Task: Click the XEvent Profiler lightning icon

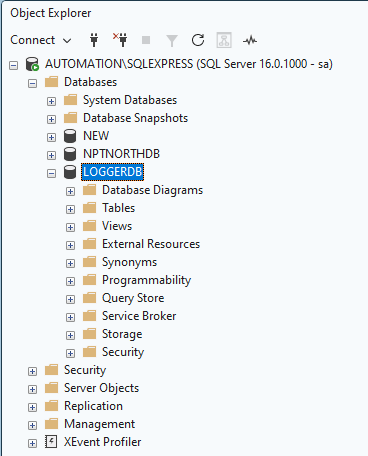Action: [x=51, y=442]
